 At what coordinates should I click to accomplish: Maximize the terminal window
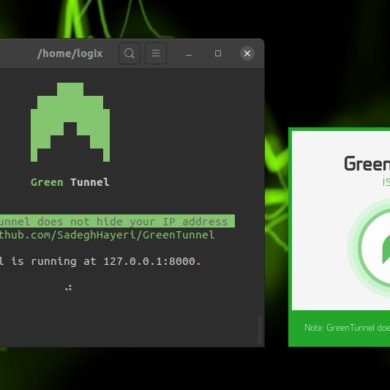[218, 53]
